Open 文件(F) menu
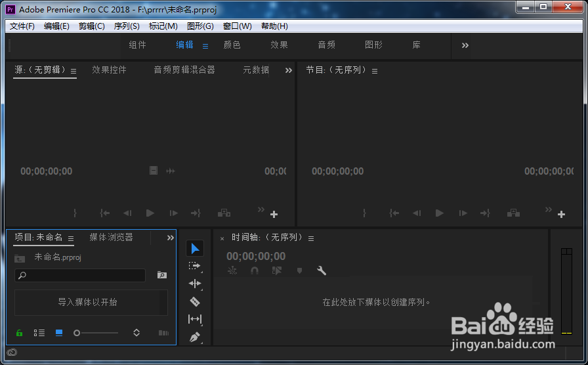Screen dimensions: 588x365 (x=22, y=26)
